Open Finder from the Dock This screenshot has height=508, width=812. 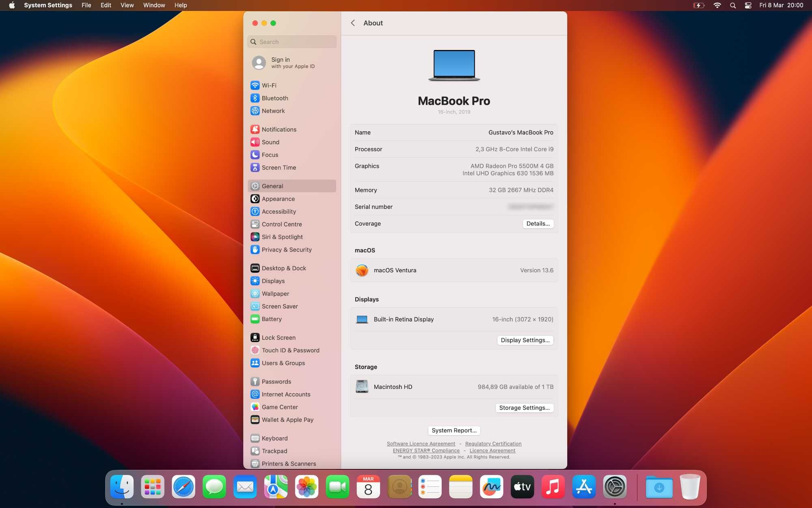click(x=122, y=486)
